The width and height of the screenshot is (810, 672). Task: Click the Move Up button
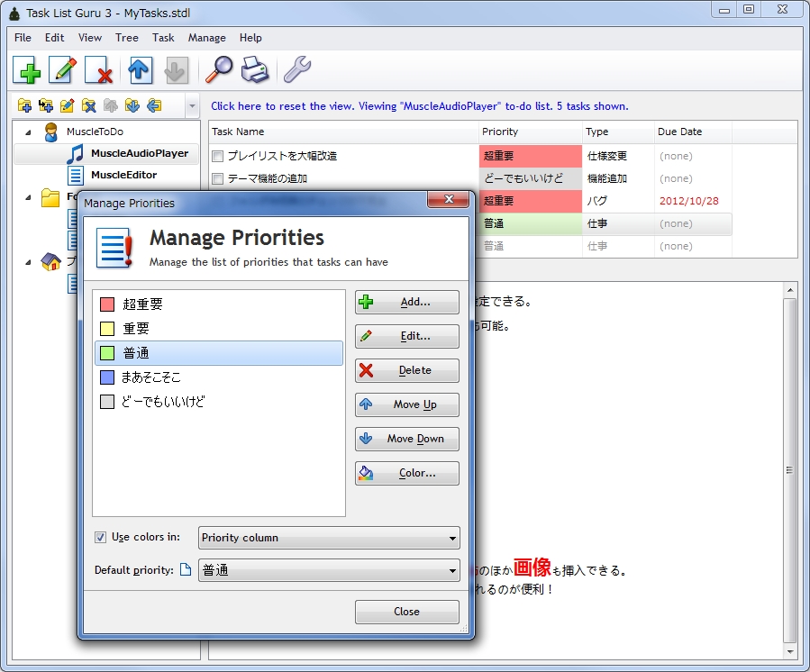(x=407, y=404)
